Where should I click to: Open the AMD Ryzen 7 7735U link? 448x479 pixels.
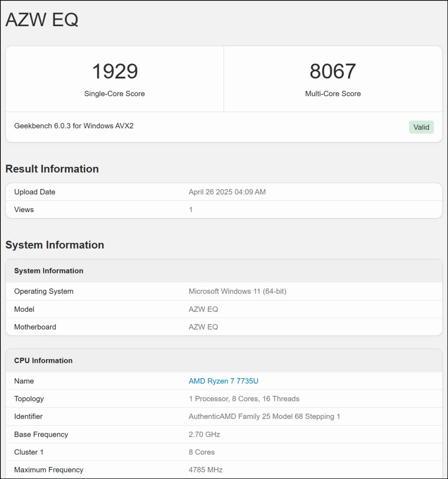click(223, 381)
